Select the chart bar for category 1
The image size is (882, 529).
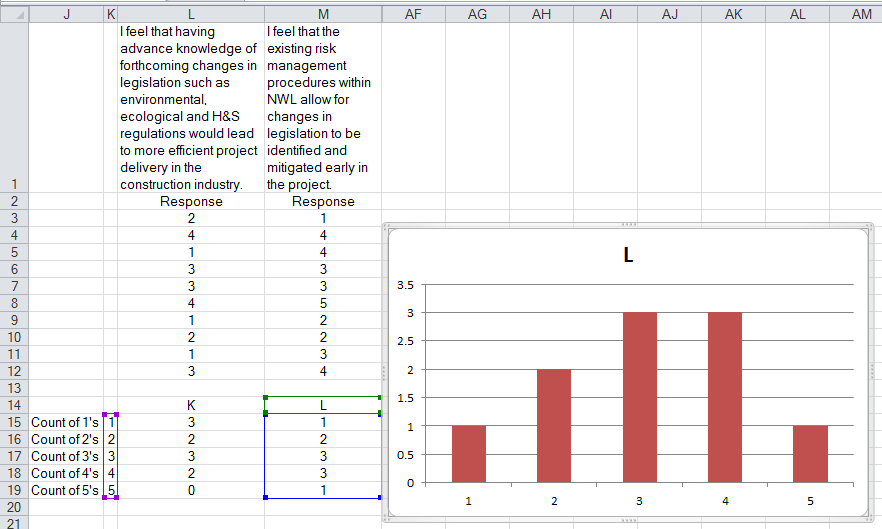469,453
